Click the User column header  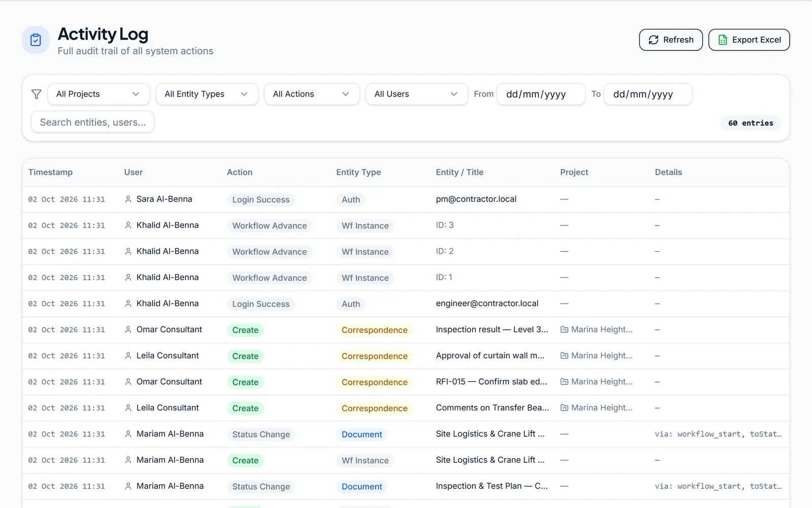click(133, 172)
